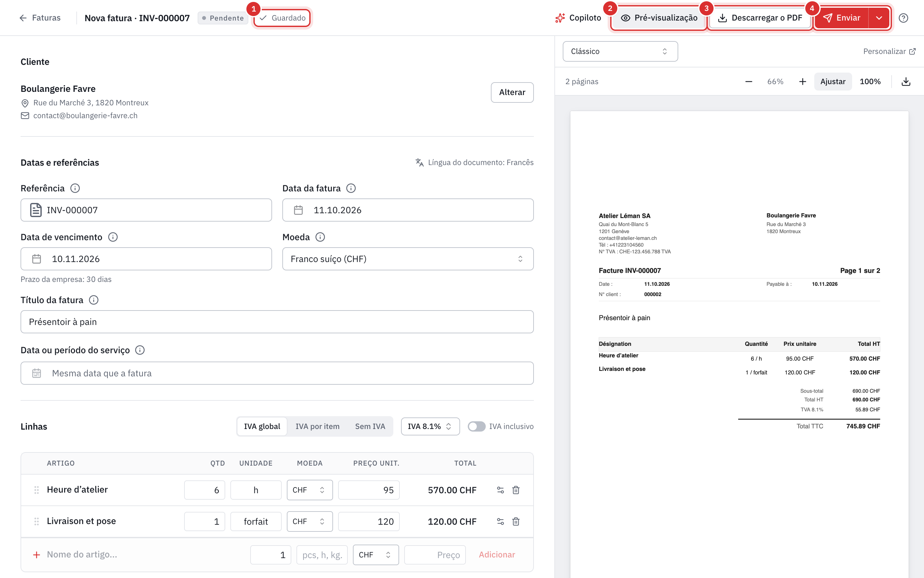Set preview zoom to 100%
This screenshot has width=924, height=578.
click(x=870, y=82)
